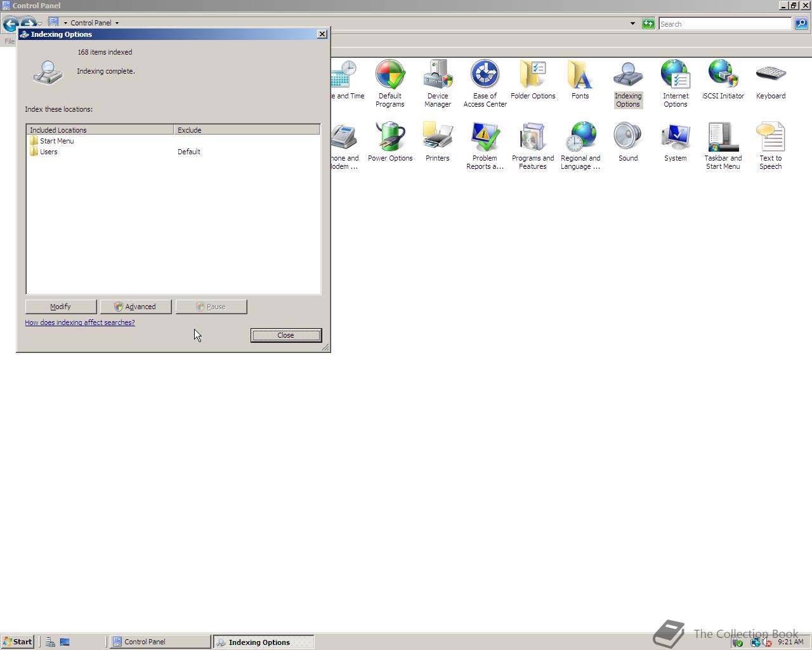This screenshot has height=650, width=812.
Task: Open Problem Reports and Solutions icon
Action: tap(485, 145)
